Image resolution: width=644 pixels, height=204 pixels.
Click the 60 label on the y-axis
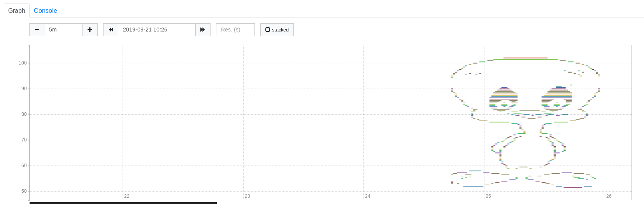[24, 166]
